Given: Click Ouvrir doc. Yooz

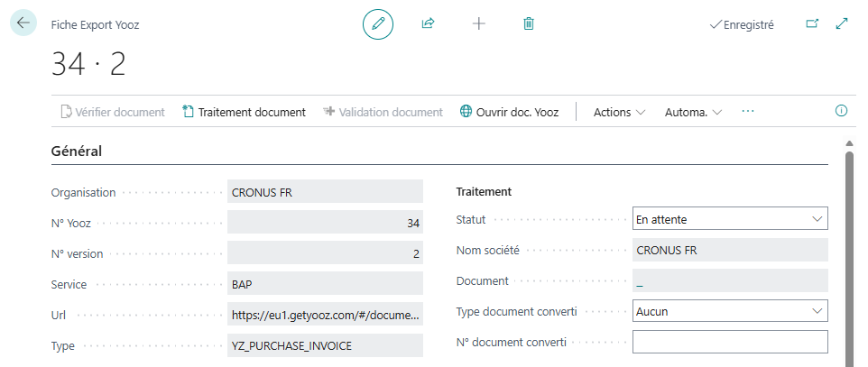Looking at the screenshot, I should 510,113.
